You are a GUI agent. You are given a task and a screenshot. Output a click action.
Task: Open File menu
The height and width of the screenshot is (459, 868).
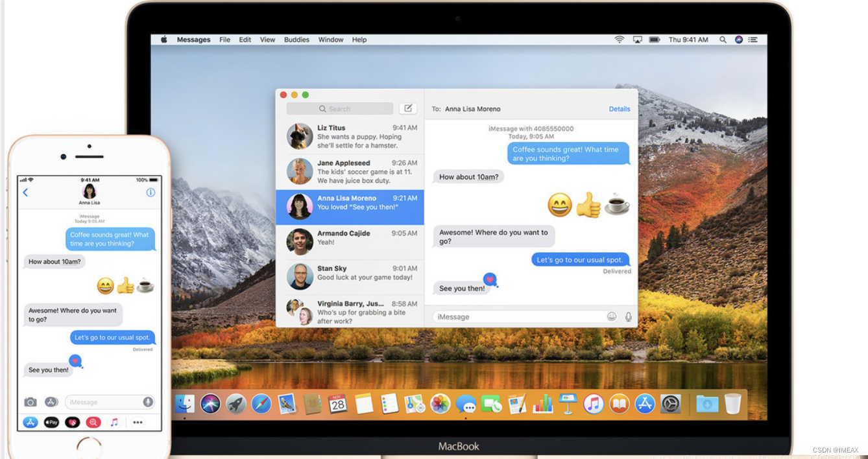point(224,40)
